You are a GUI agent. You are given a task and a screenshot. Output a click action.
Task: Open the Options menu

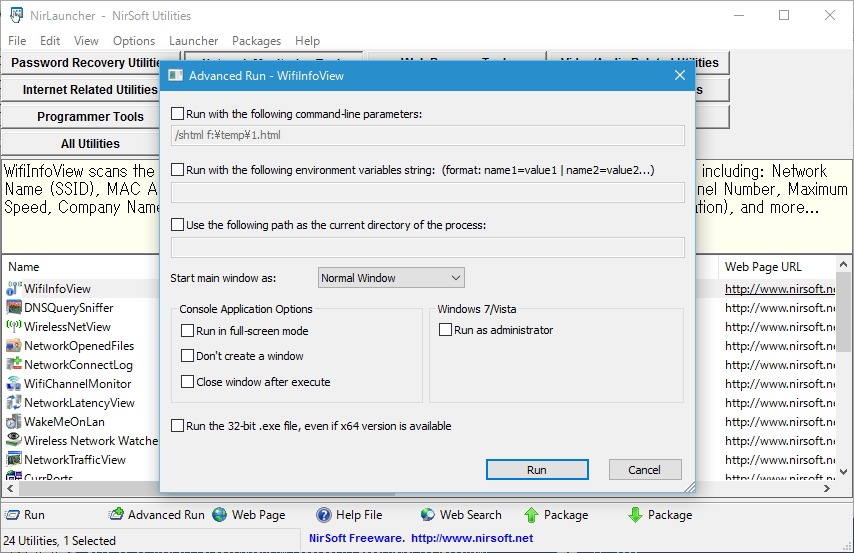tap(134, 41)
